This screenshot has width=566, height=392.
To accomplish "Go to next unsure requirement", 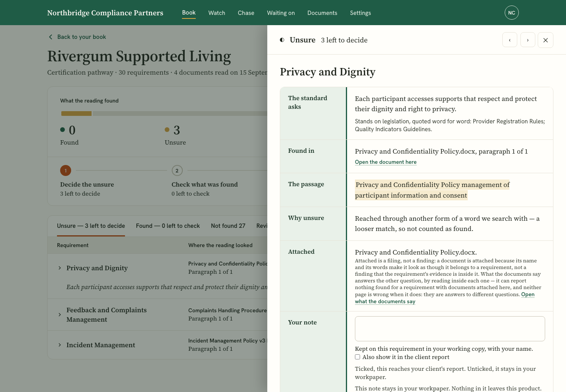I will coord(528,40).
